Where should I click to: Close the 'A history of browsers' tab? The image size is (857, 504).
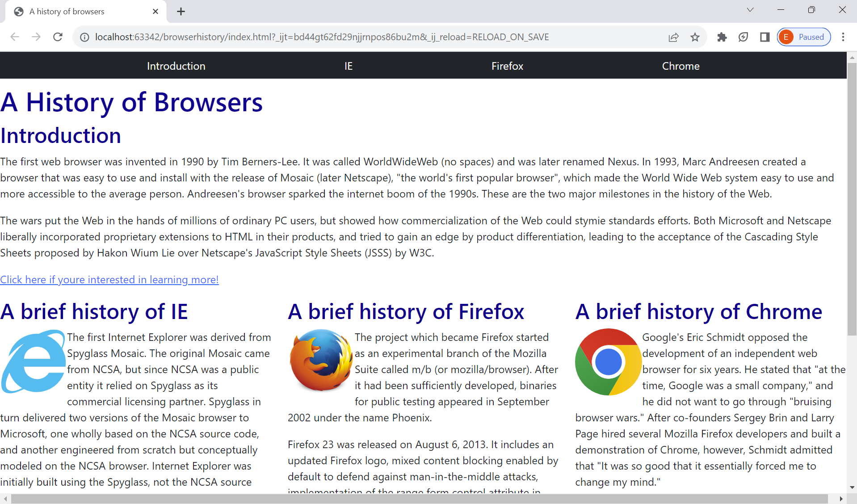point(155,12)
